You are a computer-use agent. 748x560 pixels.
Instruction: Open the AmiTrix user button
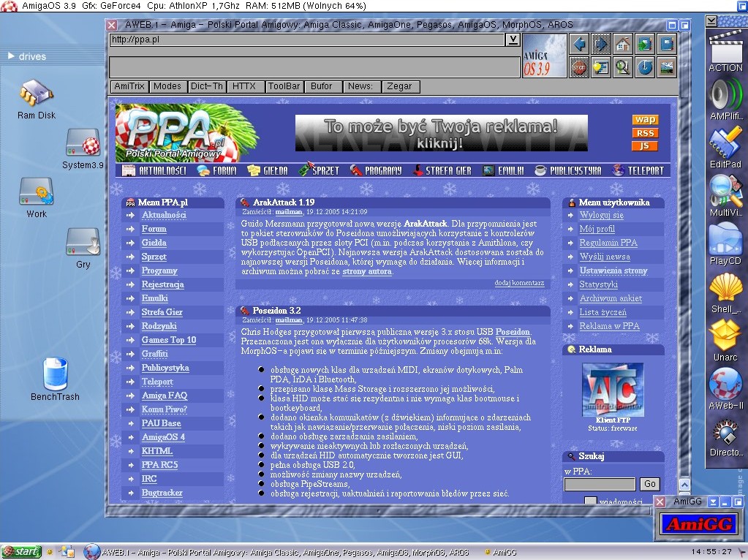(129, 86)
